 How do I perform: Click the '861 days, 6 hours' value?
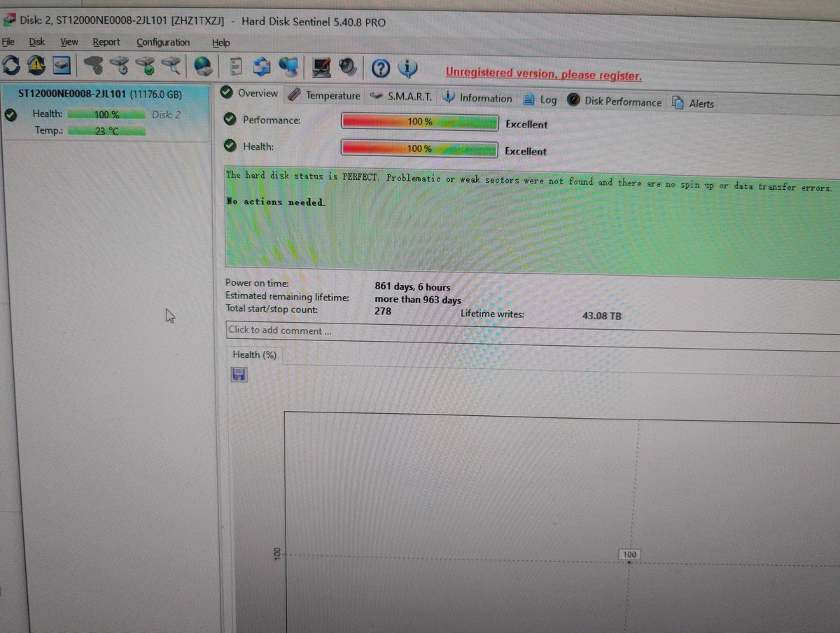412,286
